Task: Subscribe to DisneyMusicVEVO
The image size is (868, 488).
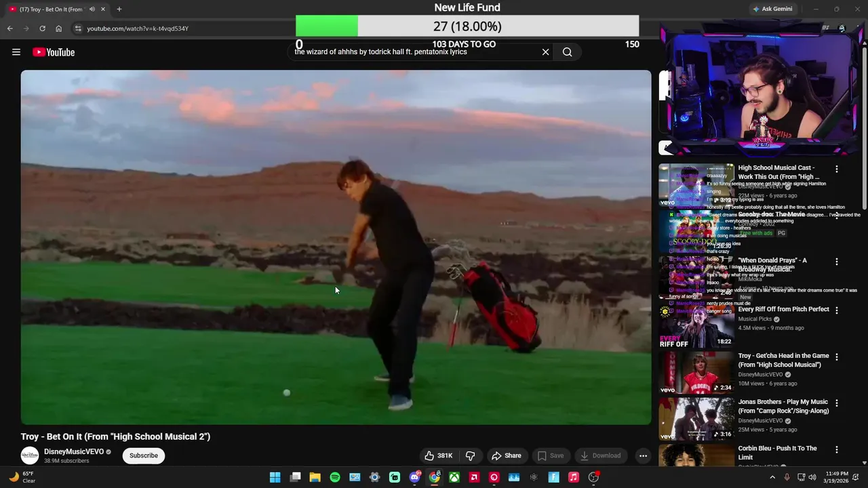Action: 144,455
